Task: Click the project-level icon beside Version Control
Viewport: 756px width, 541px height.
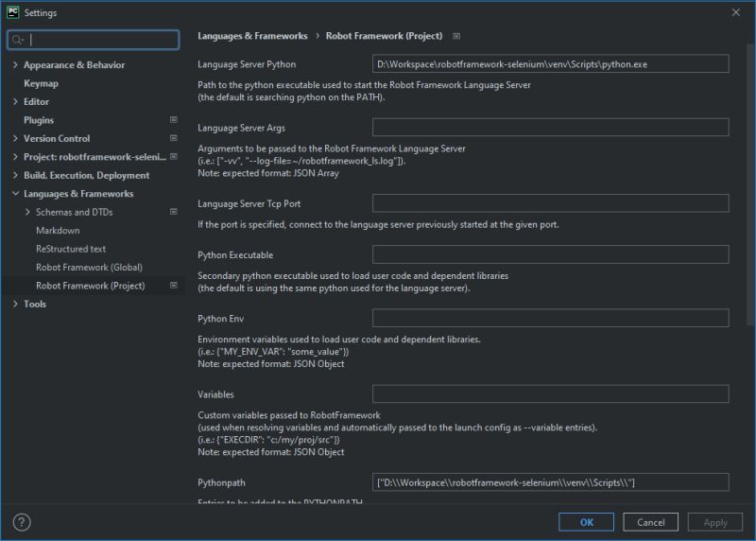Action: point(174,138)
